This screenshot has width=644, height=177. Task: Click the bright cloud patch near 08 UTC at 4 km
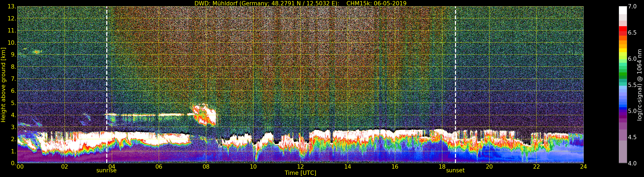[204, 115]
